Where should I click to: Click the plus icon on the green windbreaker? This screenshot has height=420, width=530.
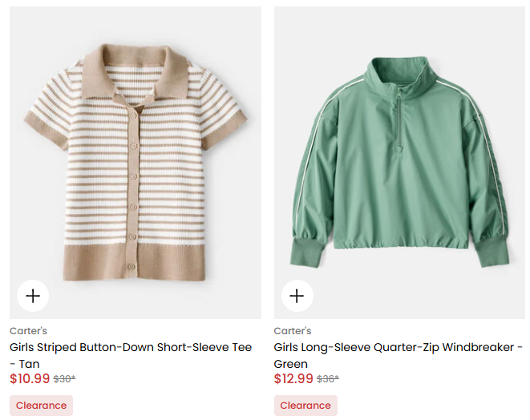297,296
